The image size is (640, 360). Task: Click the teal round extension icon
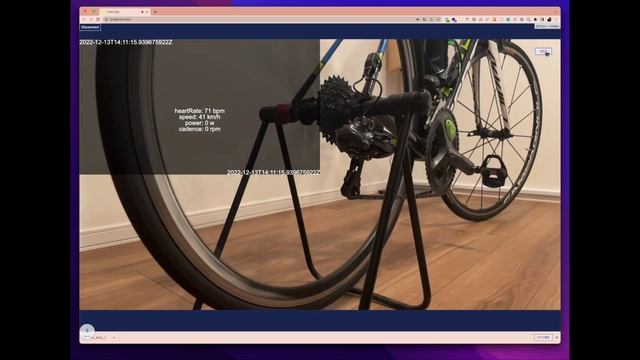[508, 19]
